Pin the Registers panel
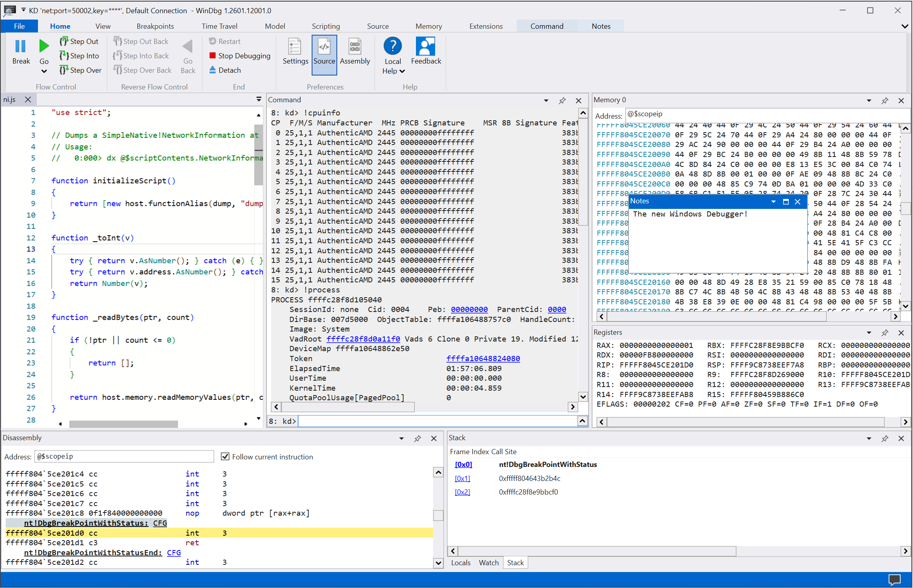The image size is (913, 588). (x=885, y=332)
